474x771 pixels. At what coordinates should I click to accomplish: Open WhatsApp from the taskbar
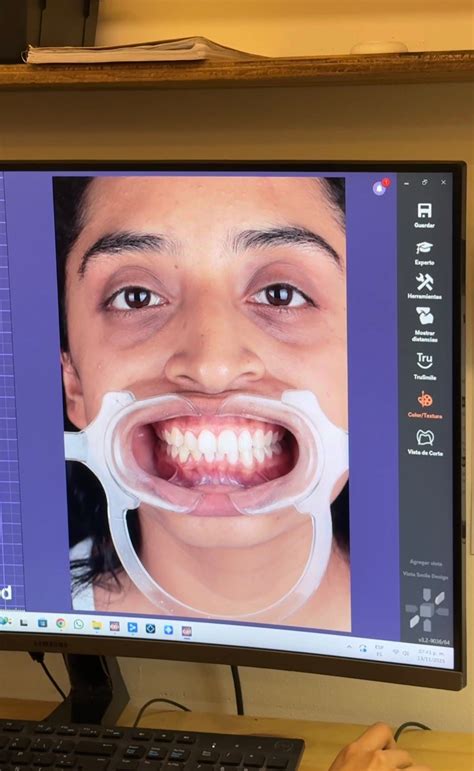78,624
